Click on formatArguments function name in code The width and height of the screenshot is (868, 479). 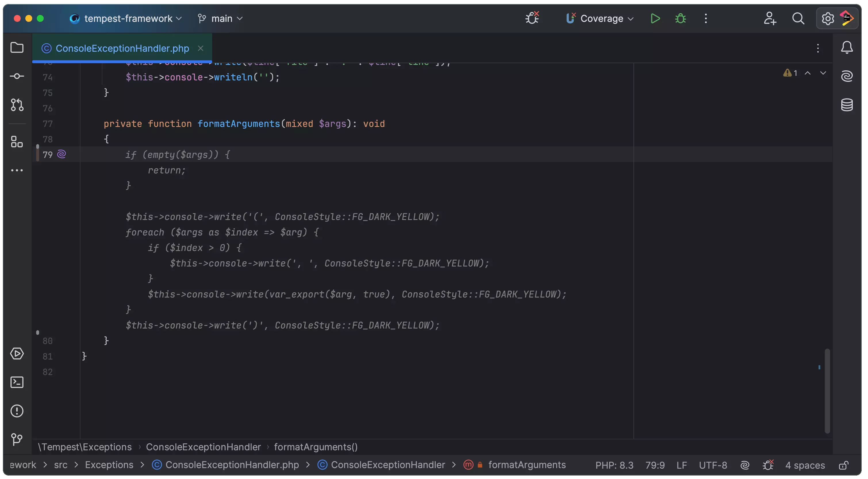(239, 124)
